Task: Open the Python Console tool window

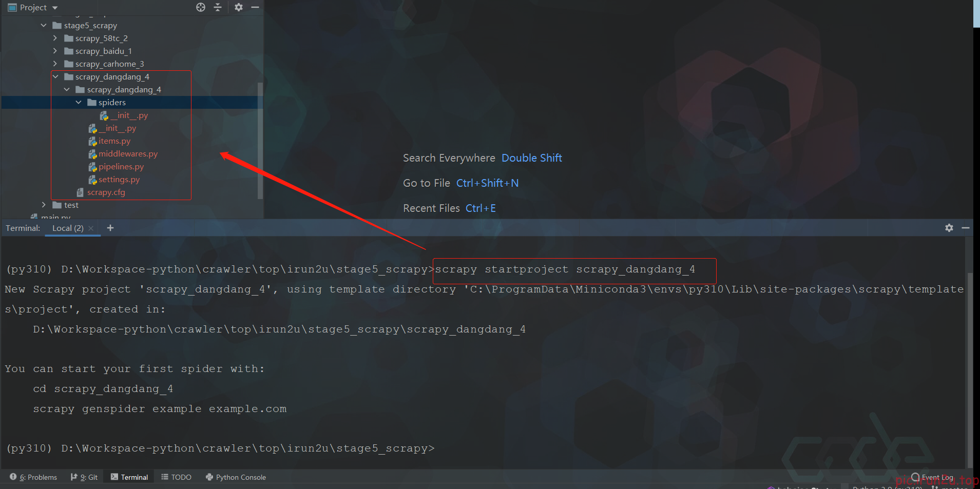Action: 236,477
